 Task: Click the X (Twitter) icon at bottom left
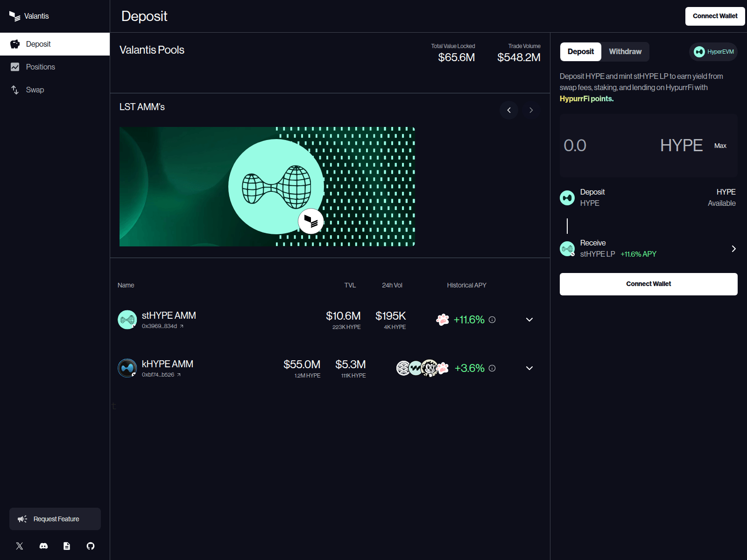19,546
